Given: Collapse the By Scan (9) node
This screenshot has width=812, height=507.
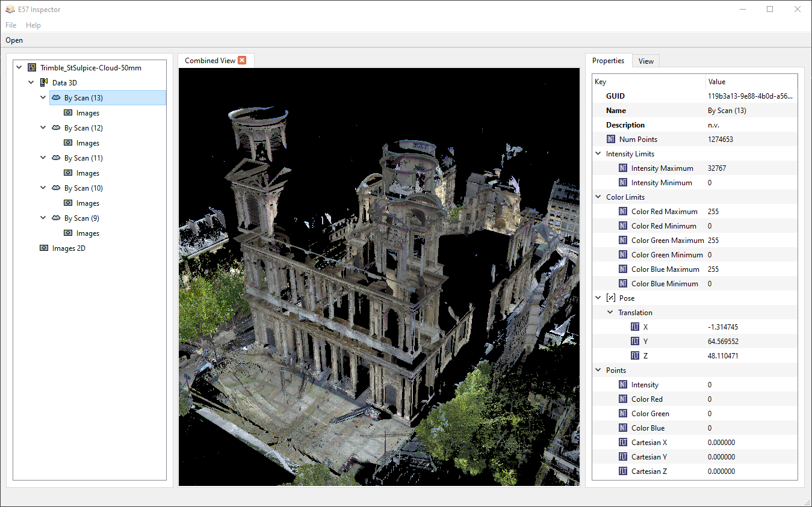Looking at the screenshot, I should coord(43,218).
